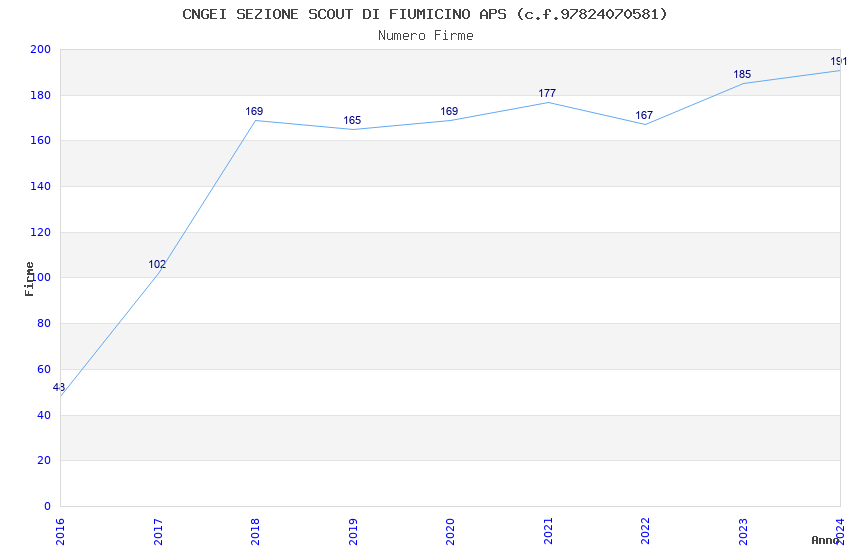
Task: Select the 2023 year label on x-axis
Action: [743, 530]
